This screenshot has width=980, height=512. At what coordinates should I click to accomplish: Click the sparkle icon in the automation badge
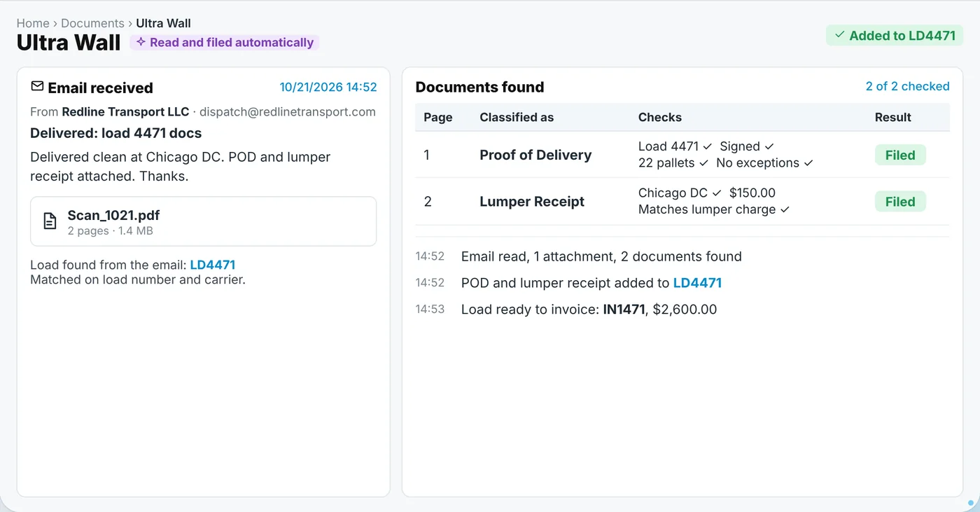[x=141, y=42]
